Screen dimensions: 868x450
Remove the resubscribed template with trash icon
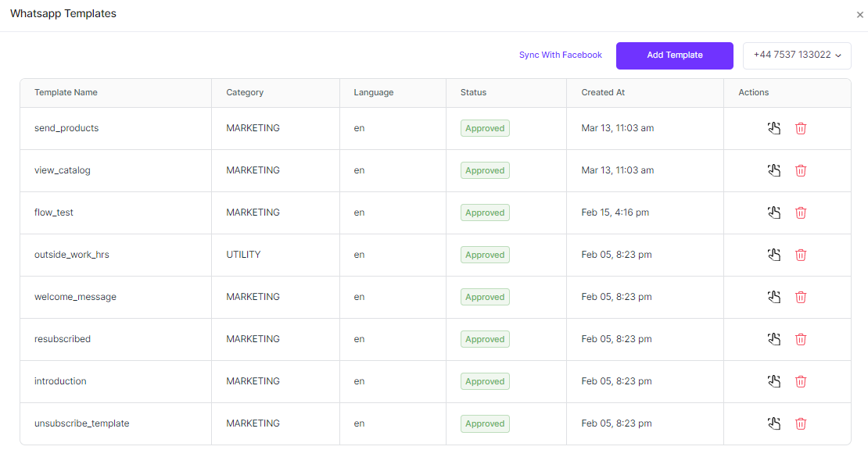coord(801,339)
